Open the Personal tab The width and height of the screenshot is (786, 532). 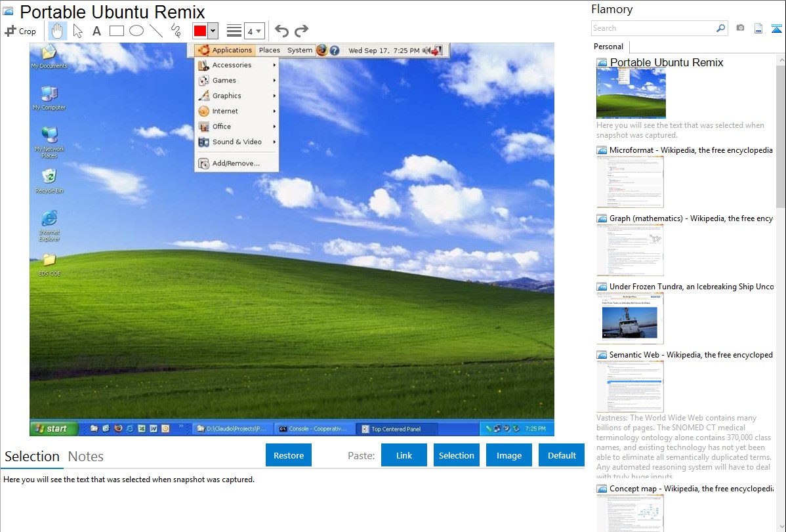[609, 47]
